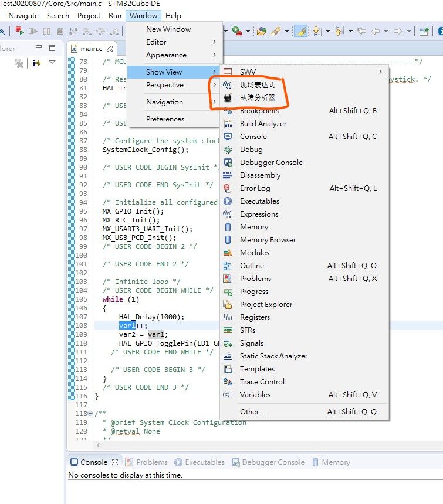
Task: Open the Expressions view
Action: click(x=304, y=214)
